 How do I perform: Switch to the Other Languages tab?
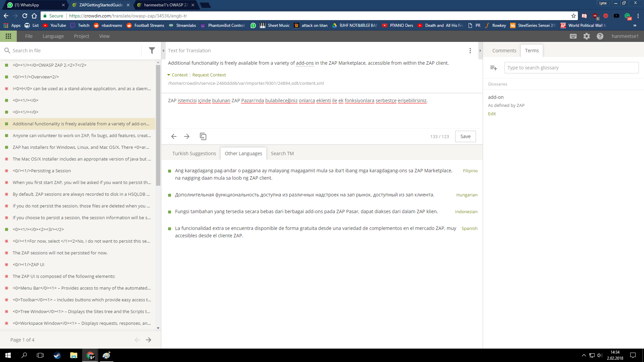point(244,154)
